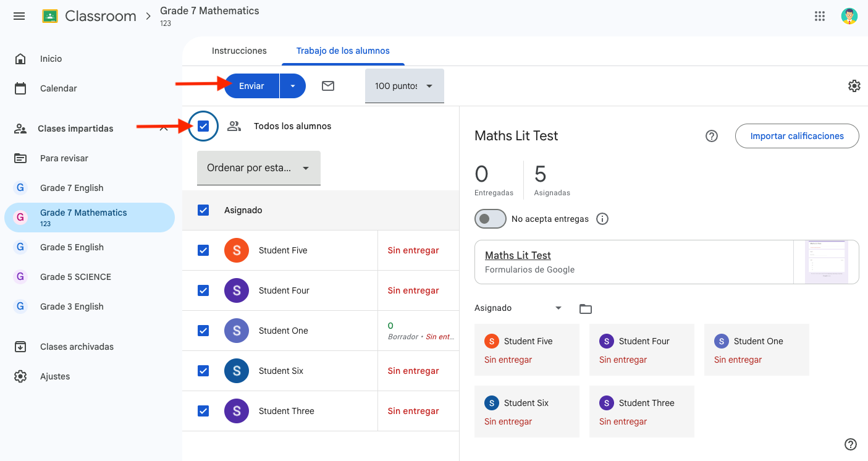Open the Ordenar por estado dropdown
The width and height of the screenshot is (868, 461).
[258, 168]
